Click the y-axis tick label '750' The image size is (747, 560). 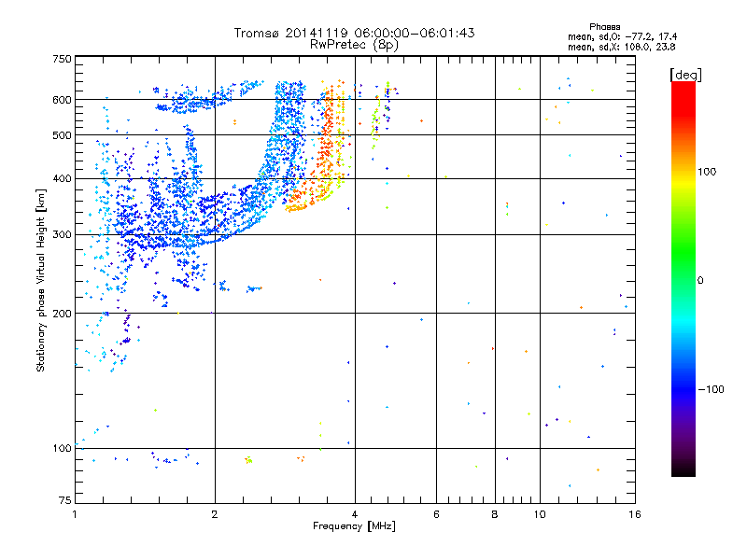(62, 59)
